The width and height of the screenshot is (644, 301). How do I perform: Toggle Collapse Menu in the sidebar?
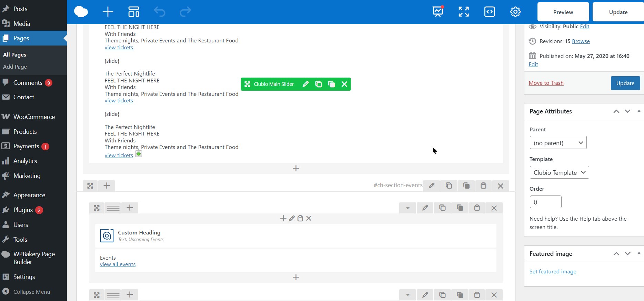31,292
